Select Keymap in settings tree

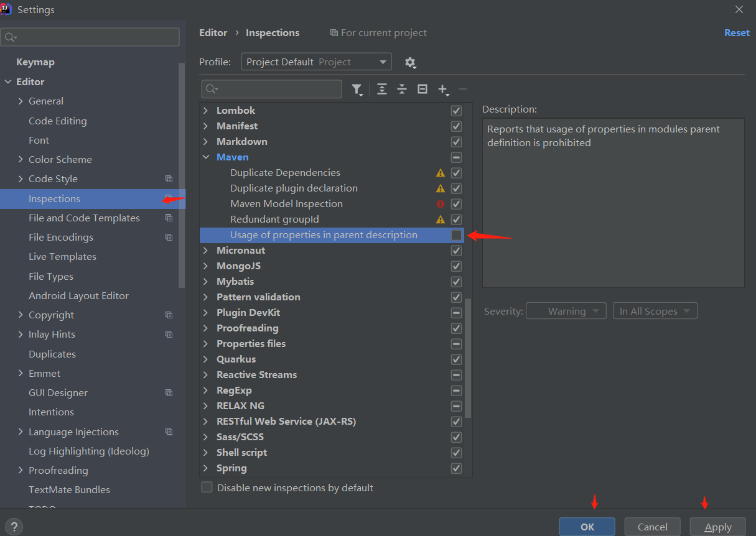tap(35, 62)
